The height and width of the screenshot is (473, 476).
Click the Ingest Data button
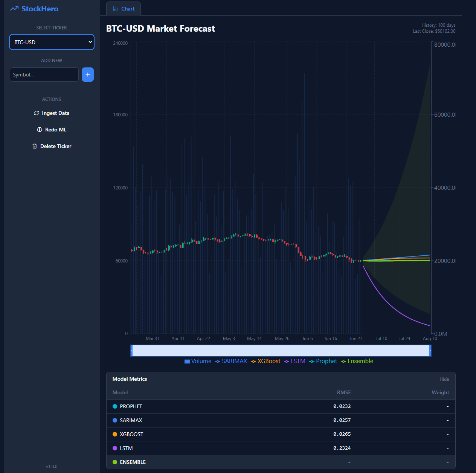pyautogui.click(x=52, y=113)
